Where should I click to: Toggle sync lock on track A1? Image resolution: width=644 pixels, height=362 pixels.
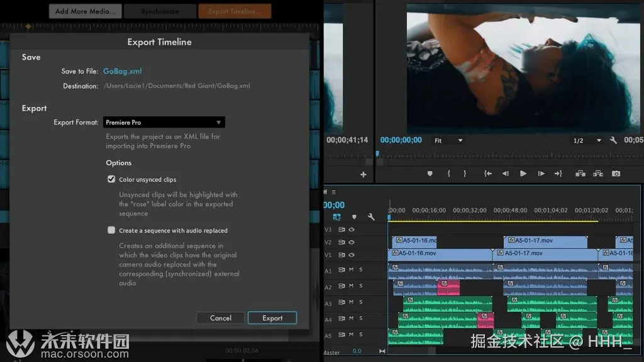pyautogui.click(x=341, y=270)
